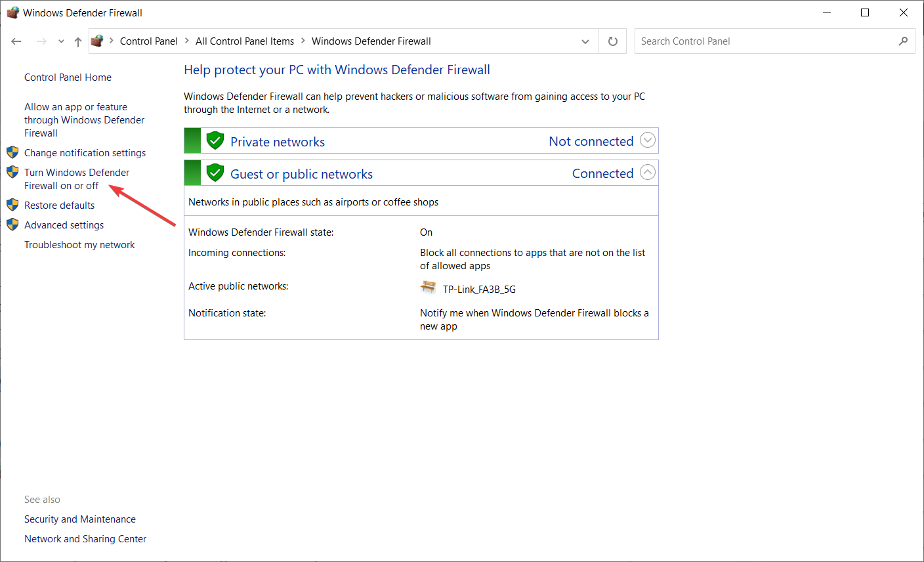Open Allow an app or feature link
This screenshot has width=924, height=562.
point(84,120)
